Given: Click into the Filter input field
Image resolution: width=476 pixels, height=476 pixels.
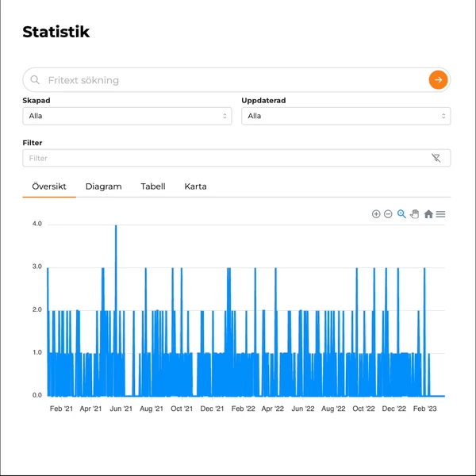Looking at the screenshot, I should tap(236, 158).
